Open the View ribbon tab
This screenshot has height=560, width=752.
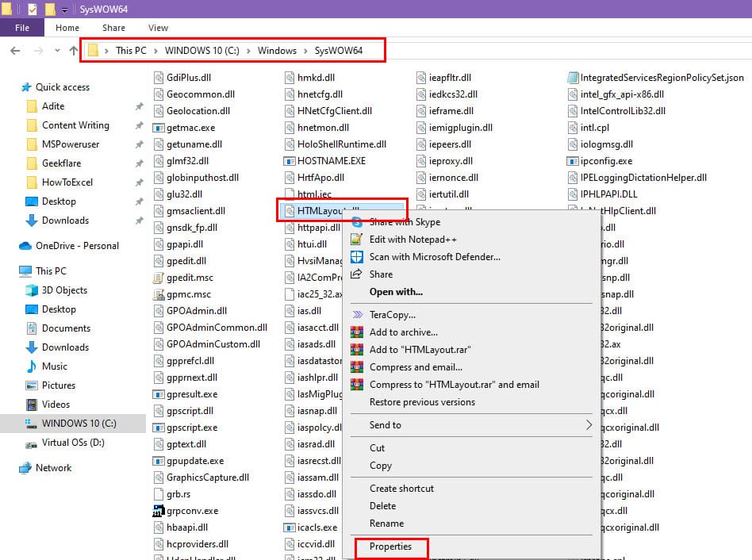pos(158,28)
